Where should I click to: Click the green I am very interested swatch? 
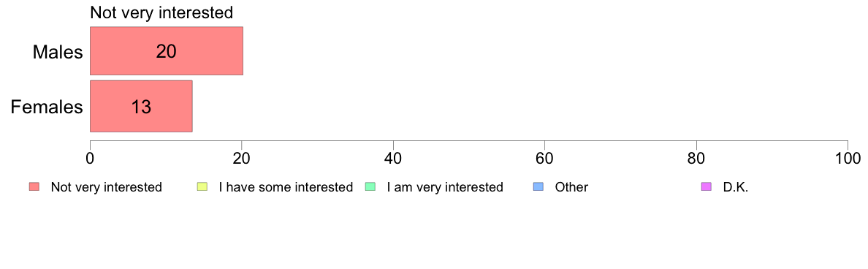370,187
